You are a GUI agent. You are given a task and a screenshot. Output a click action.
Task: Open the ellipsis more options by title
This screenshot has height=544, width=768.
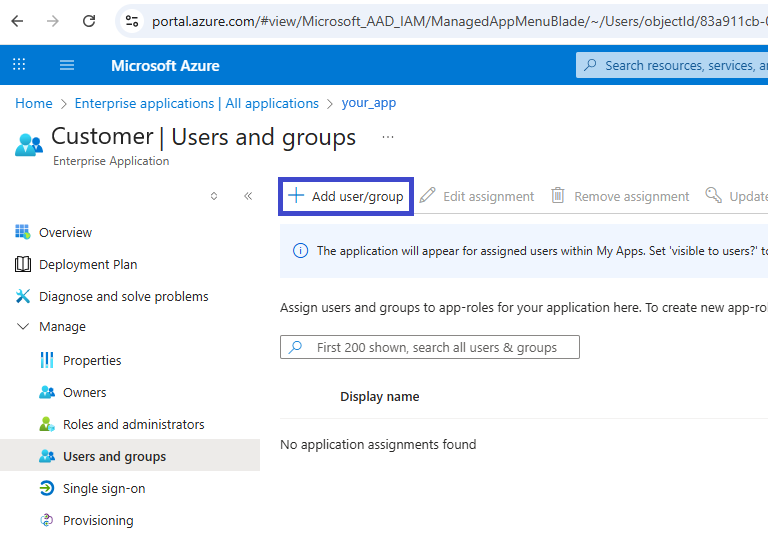tap(387, 137)
